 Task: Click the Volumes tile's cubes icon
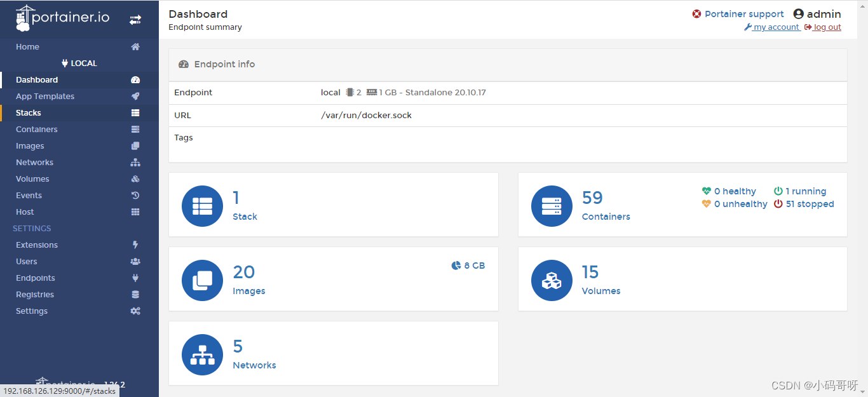(552, 280)
